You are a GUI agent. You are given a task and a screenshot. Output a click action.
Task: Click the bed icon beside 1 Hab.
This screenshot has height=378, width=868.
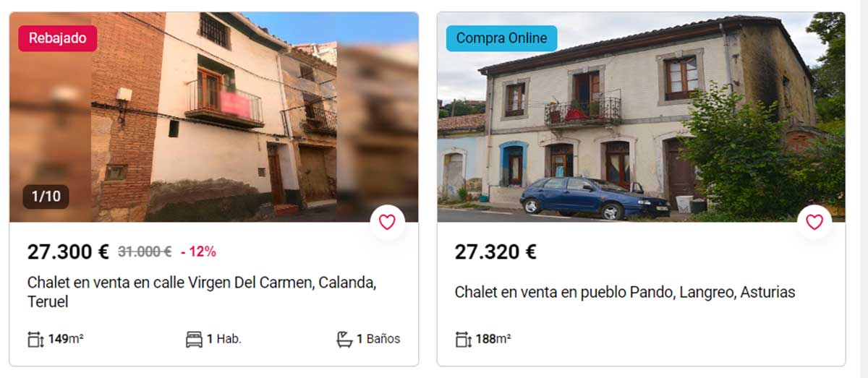coord(194,339)
